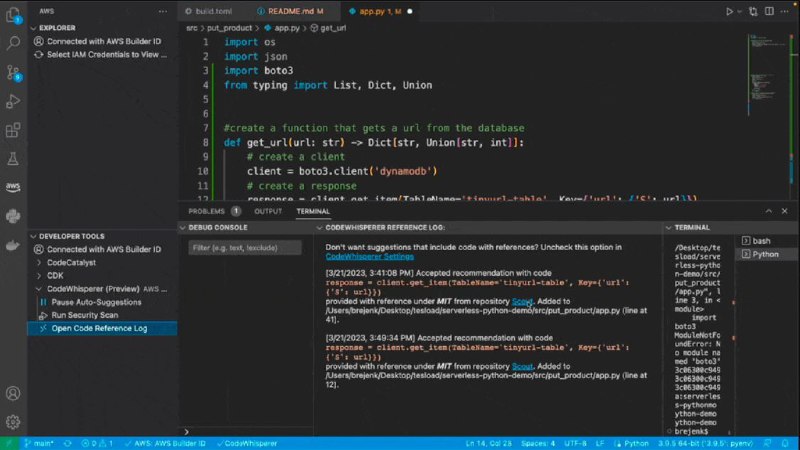Viewport: 800px width, 450px height.
Task: Click the Run Python File play icon
Action: pyautogui.click(x=729, y=11)
